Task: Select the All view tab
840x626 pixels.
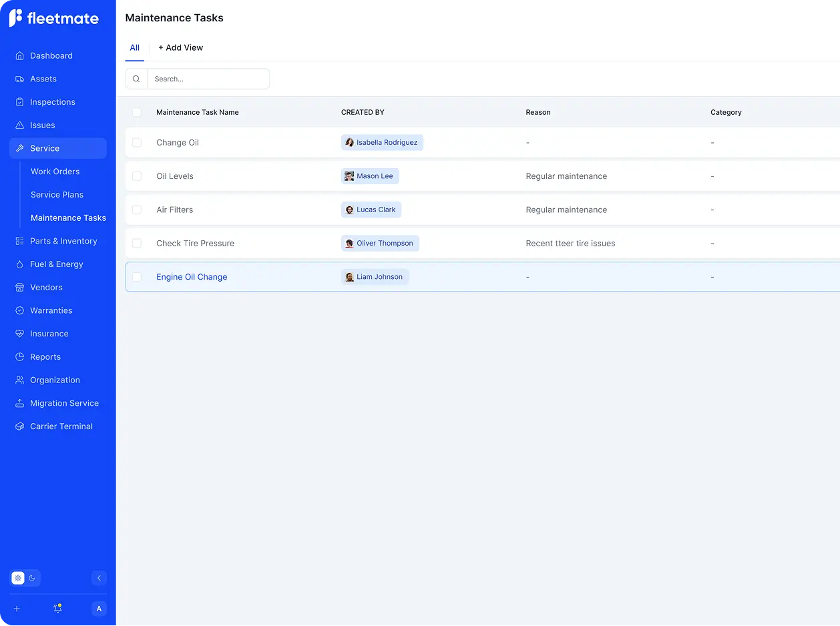Action: pyautogui.click(x=134, y=48)
